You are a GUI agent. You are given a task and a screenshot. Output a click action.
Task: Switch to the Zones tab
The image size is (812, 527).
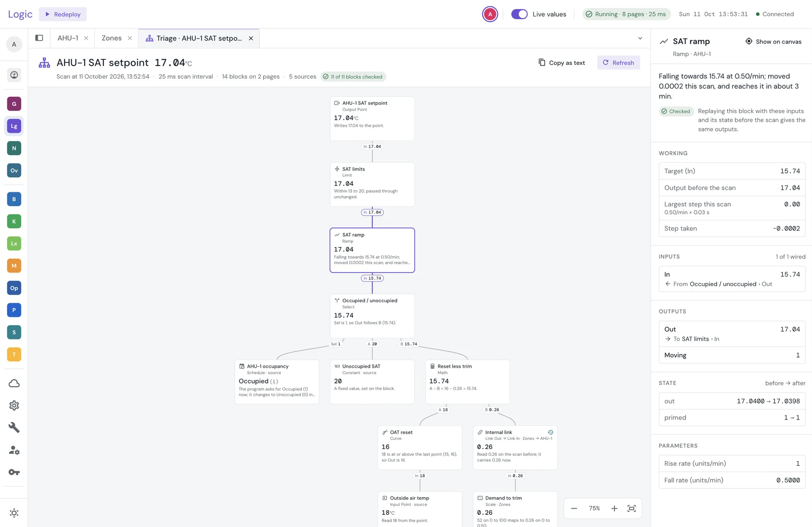(x=112, y=38)
